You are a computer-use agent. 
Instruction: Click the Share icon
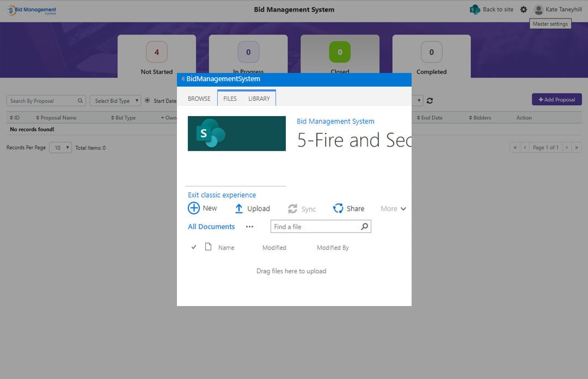tap(338, 208)
